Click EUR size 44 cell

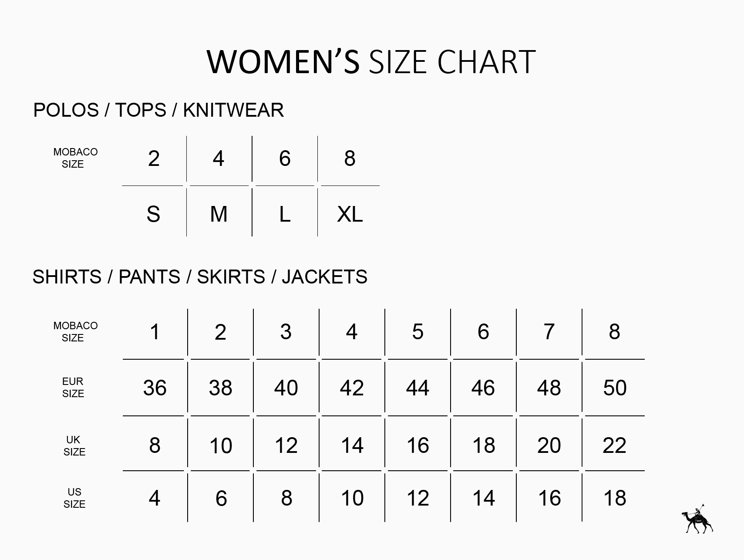417,388
